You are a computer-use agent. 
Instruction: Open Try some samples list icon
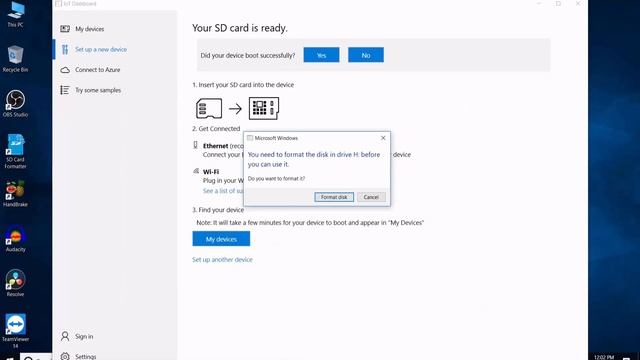coord(64,90)
